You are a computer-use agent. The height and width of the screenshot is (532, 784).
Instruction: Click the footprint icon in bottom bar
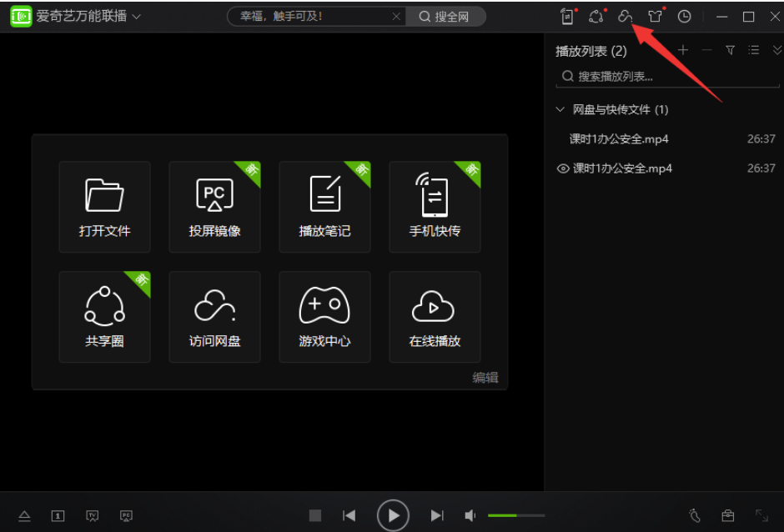695,515
